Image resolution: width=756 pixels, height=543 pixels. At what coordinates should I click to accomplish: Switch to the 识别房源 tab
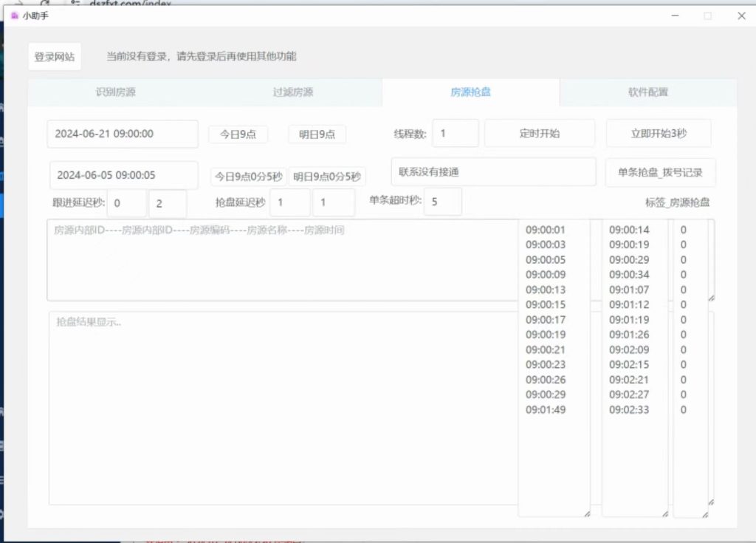[x=116, y=92]
